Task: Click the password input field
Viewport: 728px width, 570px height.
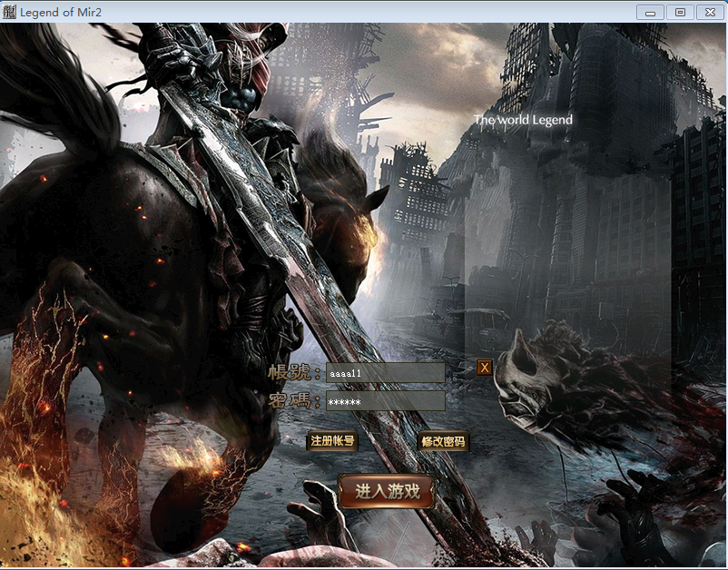Action: pyautogui.click(x=386, y=401)
